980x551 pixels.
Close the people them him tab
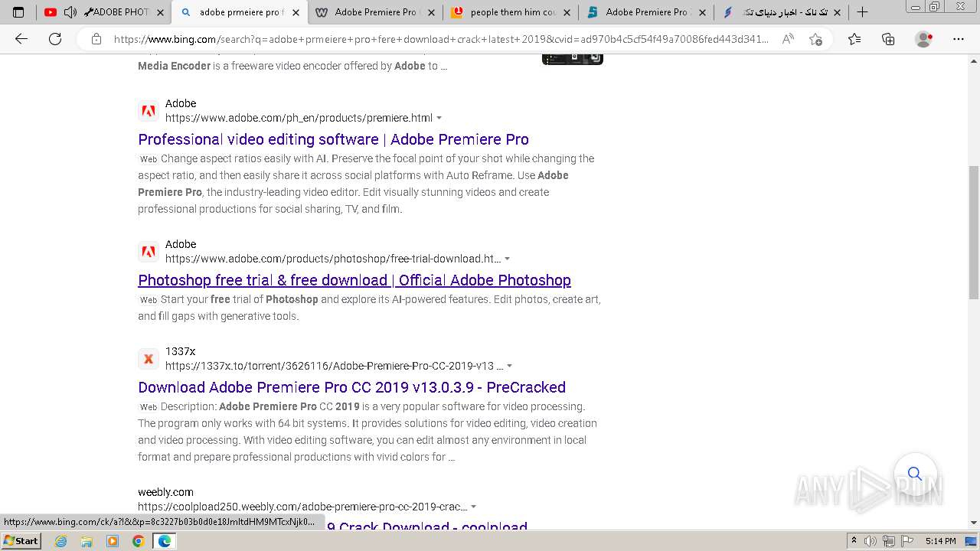[x=567, y=12]
